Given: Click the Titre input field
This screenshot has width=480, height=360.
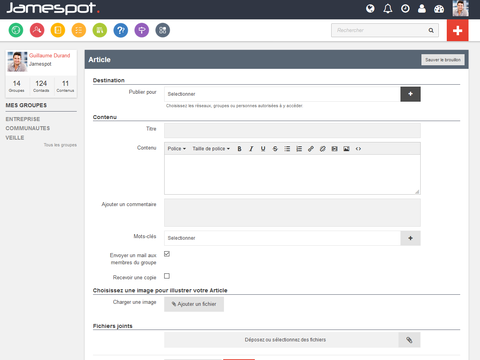Looking at the screenshot, I should [x=292, y=130].
